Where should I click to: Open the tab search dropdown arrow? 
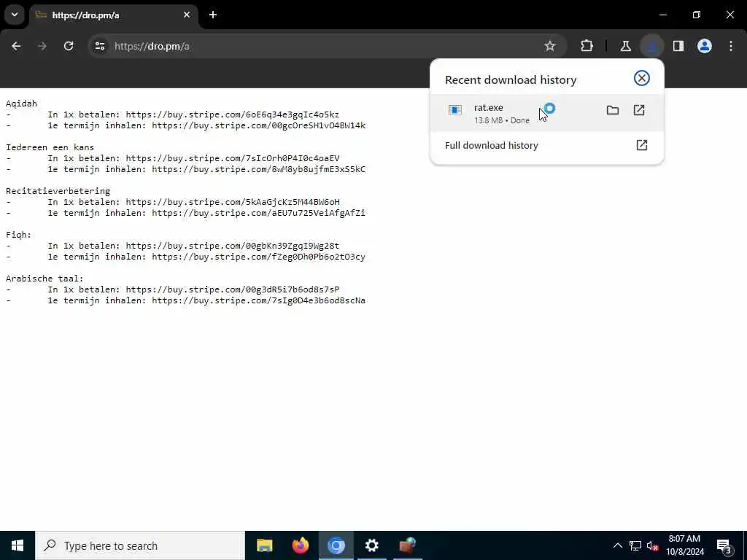(15, 15)
